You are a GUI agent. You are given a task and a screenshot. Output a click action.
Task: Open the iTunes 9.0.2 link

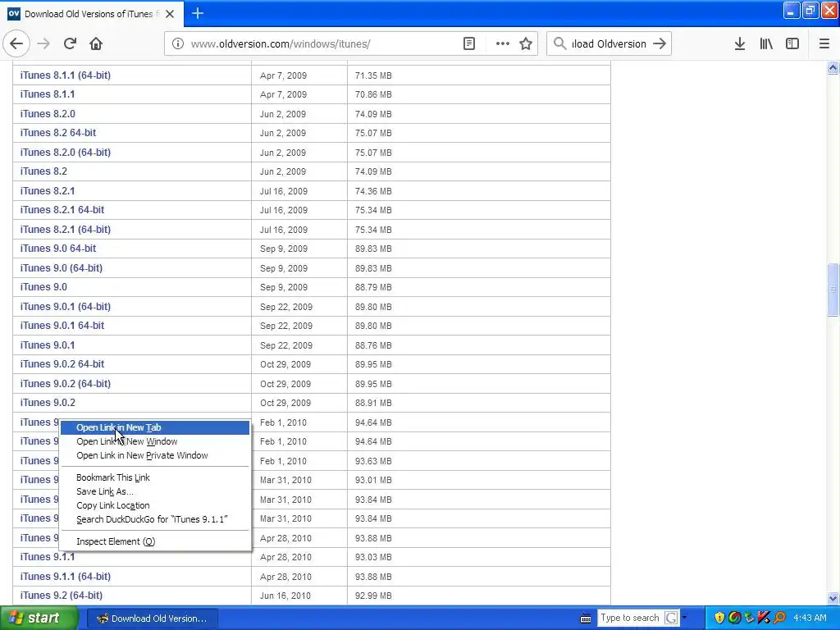(x=48, y=403)
